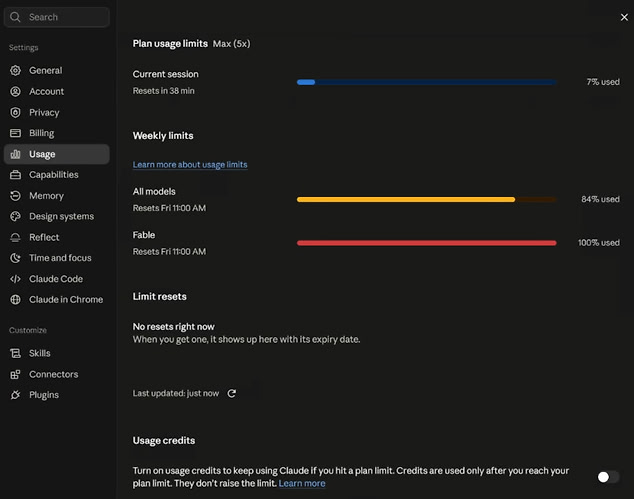634x499 pixels.
Task: Click the 'Weekly limits' heading
Action: click(163, 136)
